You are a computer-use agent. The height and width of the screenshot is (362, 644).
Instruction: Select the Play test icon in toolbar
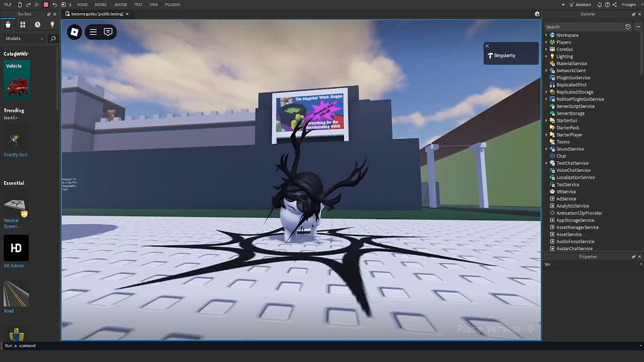37,5
